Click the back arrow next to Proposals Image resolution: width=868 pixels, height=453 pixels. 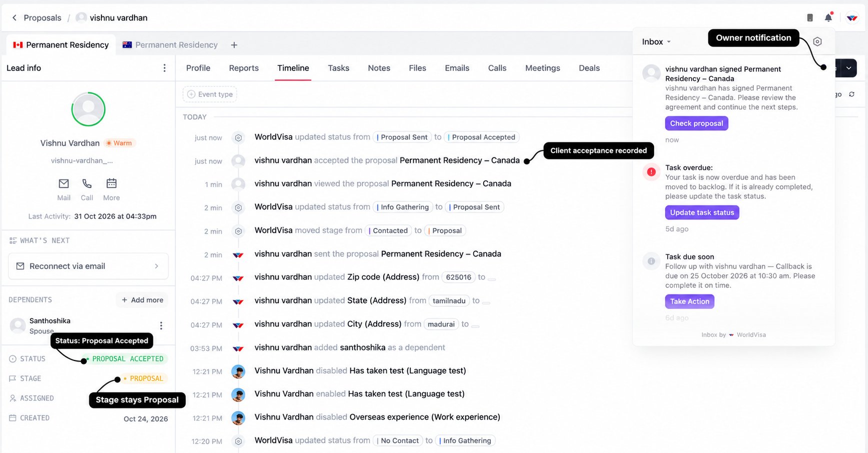(14, 18)
